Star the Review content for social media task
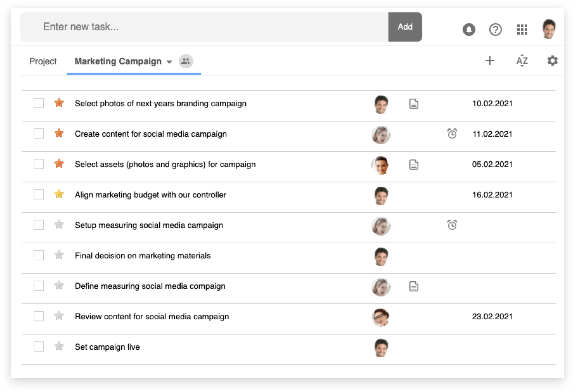This screenshot has width=575, height=392. [x=59, y=316]
